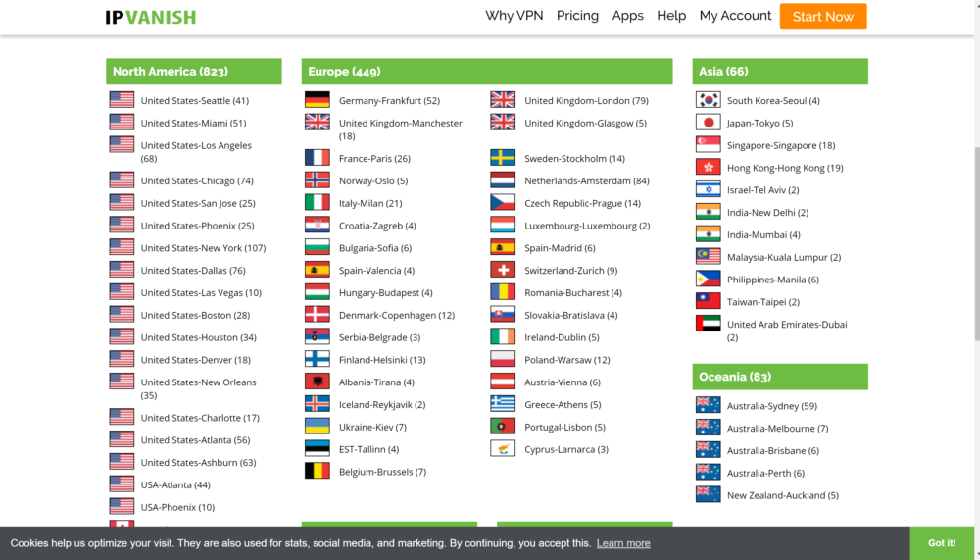Click the Finland flag for Helsinki
The image size is (980, 560).
317,359
